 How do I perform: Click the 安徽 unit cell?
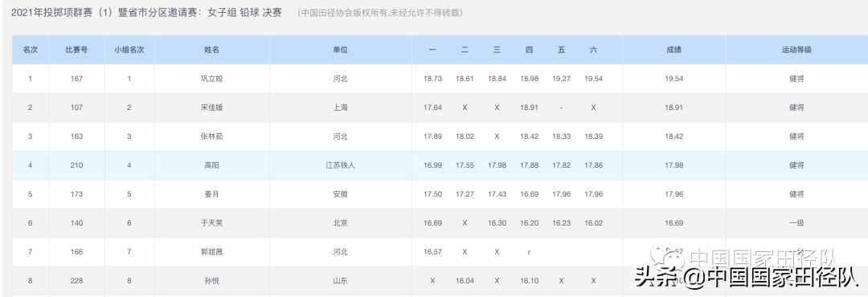(341, 194)
